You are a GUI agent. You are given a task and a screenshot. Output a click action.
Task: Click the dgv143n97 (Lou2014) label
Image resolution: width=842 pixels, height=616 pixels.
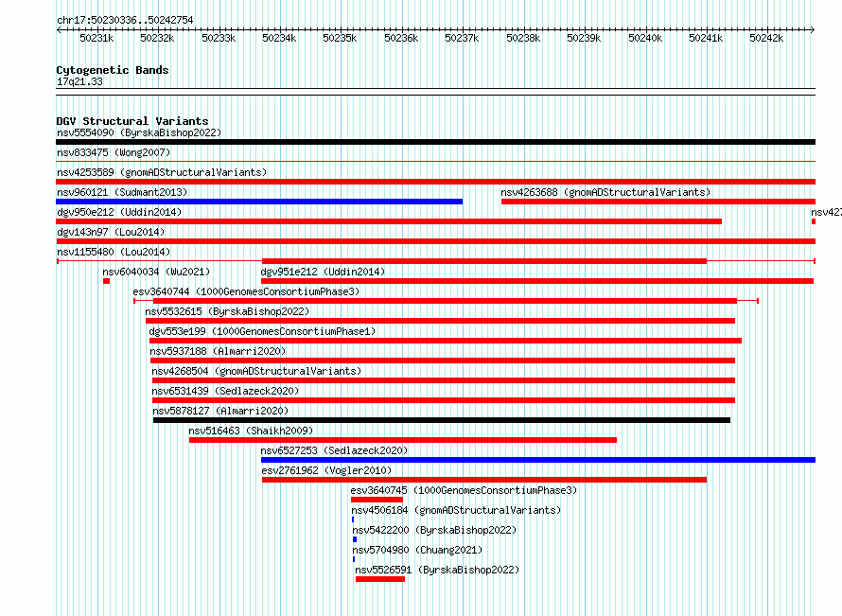coord(111,232)
